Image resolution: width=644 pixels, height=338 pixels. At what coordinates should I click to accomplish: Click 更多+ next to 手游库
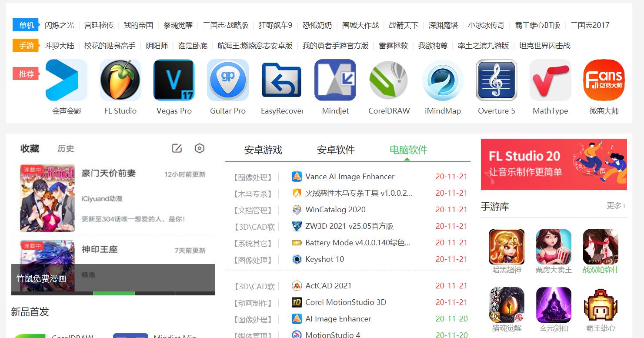(x=616, y=206)
